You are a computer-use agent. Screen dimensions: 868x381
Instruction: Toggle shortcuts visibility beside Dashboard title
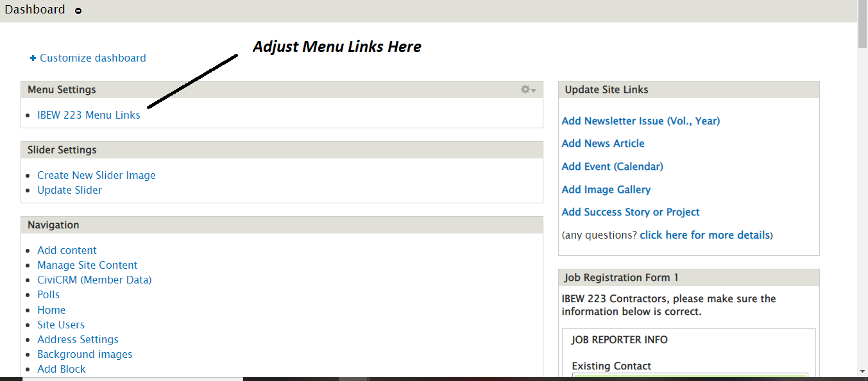(78, 11)
